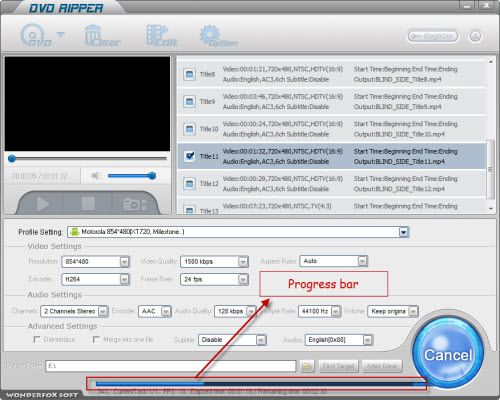
Task: Open the Edit video tool
Action: click(162, 35)
